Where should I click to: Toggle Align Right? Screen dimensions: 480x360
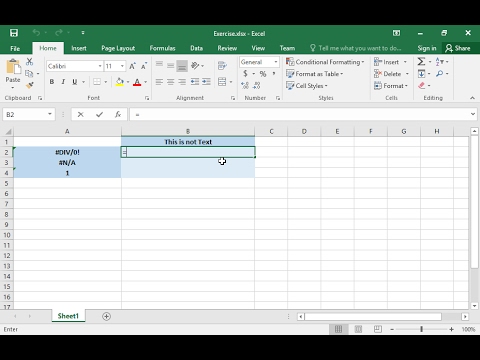(x=182, y=82)
